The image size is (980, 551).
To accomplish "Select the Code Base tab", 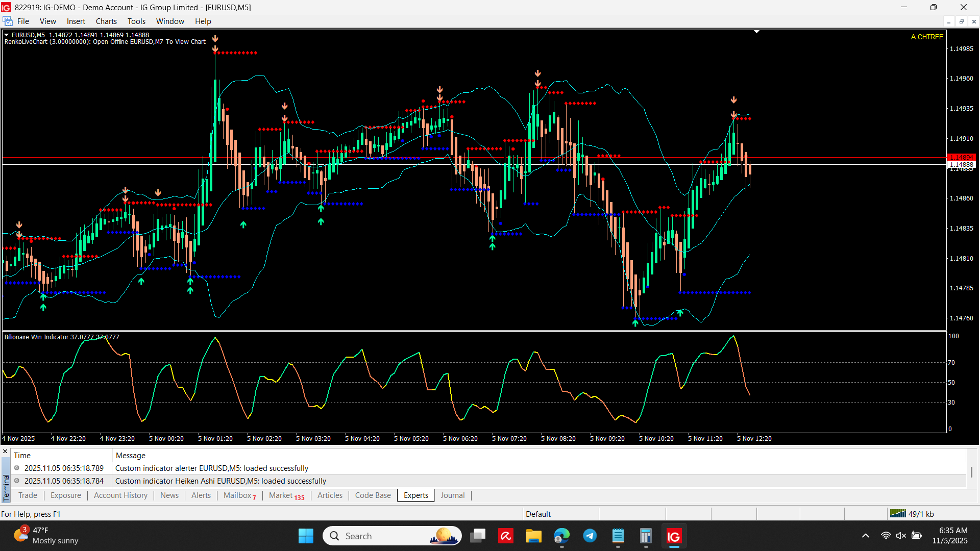I will click(x=373, y=495).
